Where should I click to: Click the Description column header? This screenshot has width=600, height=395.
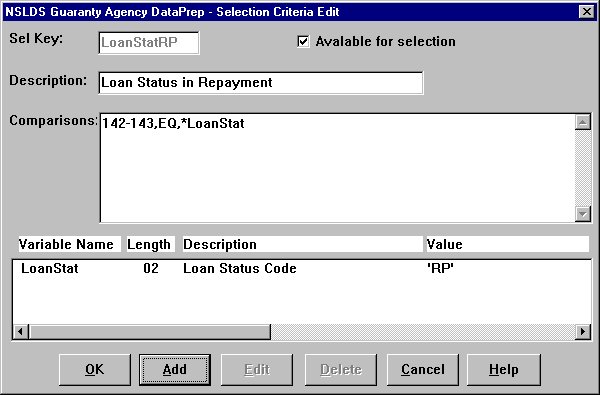[303, 244]
